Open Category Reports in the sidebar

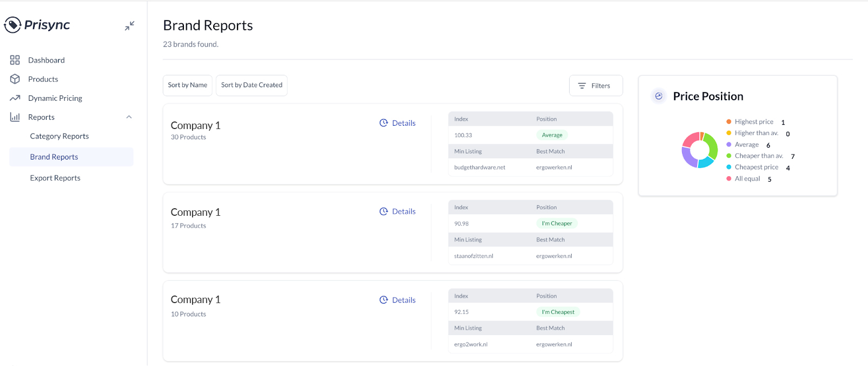[x=59, y=136]
